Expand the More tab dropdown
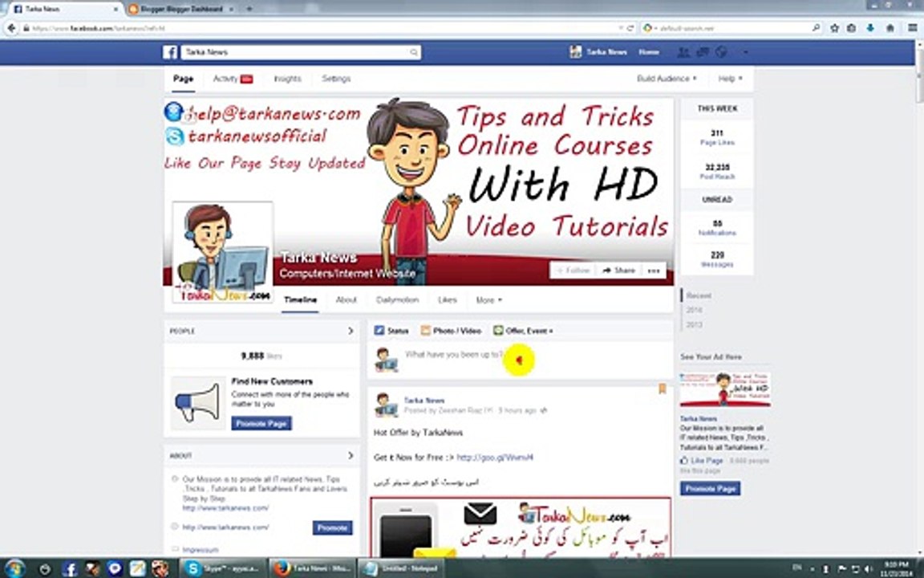 [489, 300]
